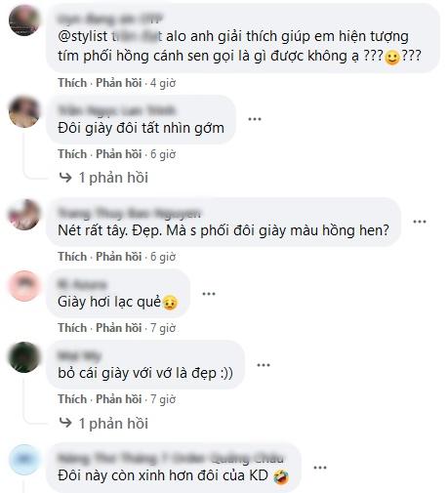Click Phản hồi under 'Giày hơi lạc quẻ'

(119, 328)
